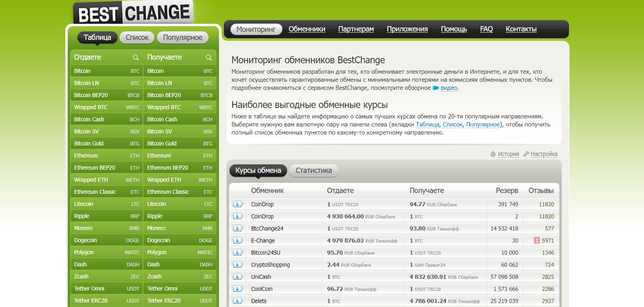Open the Контакты menu item
Viewport: 644px width, 307px height.
[x=521, y=29]
